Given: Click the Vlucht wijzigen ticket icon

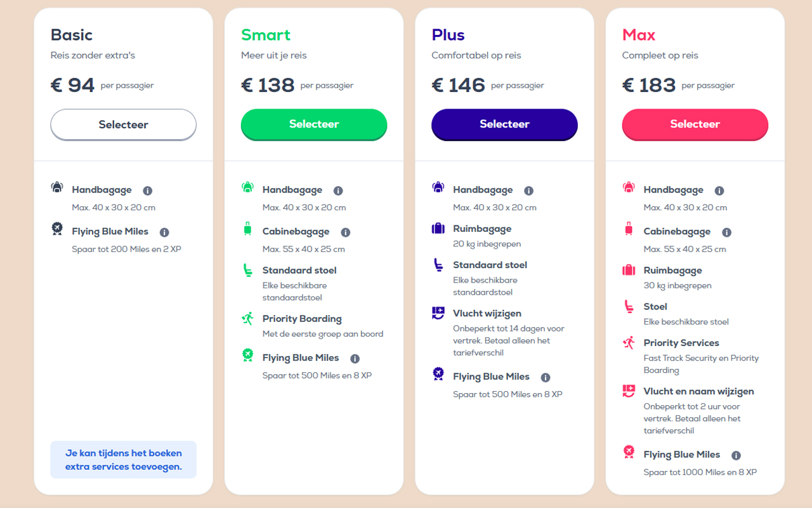Looking at the screenshot, I should tap(438, 313).
